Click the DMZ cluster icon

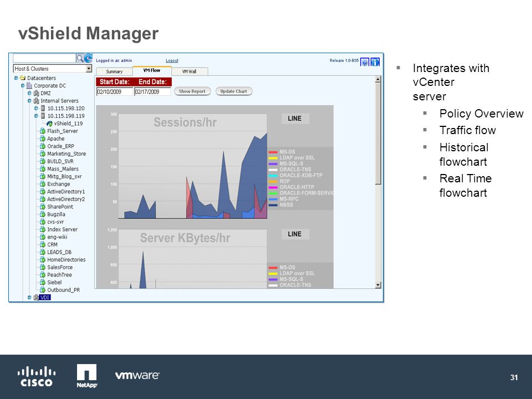(36, 93)
